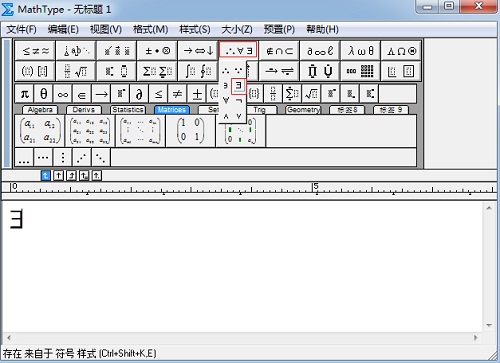Insert right arrow from small bar

tap(101, 94)
